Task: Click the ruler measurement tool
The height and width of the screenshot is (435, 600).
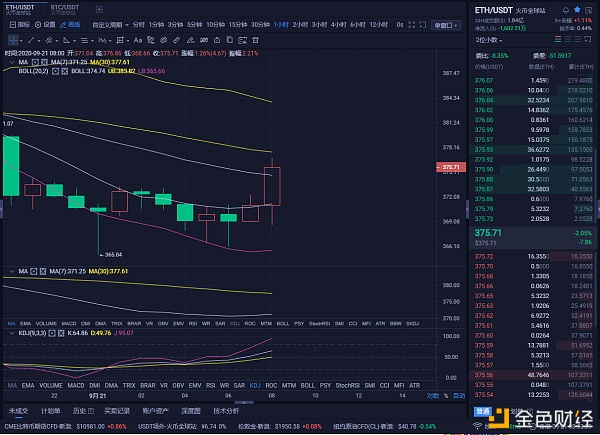Action: point(176,40)
